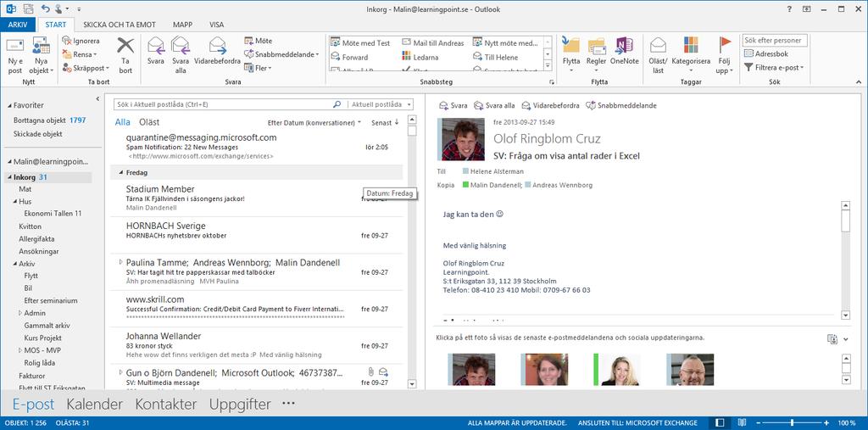Screen dimensions: 868x430
Task: Open the Fler reply options dropdown
Action: (x=258, y=68)
